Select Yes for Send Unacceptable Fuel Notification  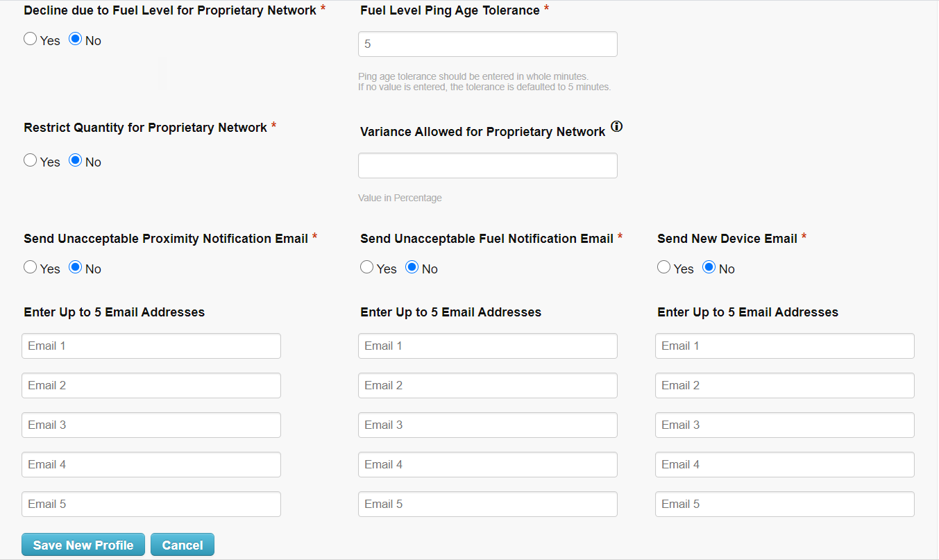pyautogui.click(x=366, y=266)
